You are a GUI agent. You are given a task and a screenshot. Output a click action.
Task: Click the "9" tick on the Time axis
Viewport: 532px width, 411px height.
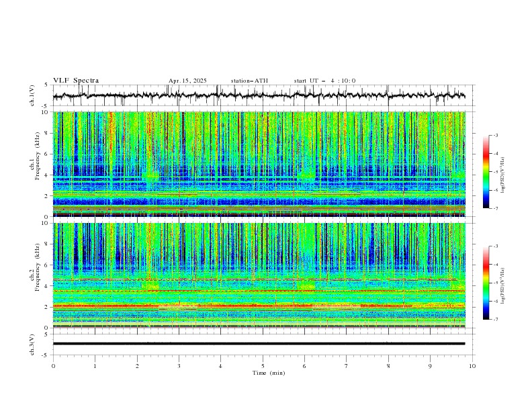click(x=430, y=366)
